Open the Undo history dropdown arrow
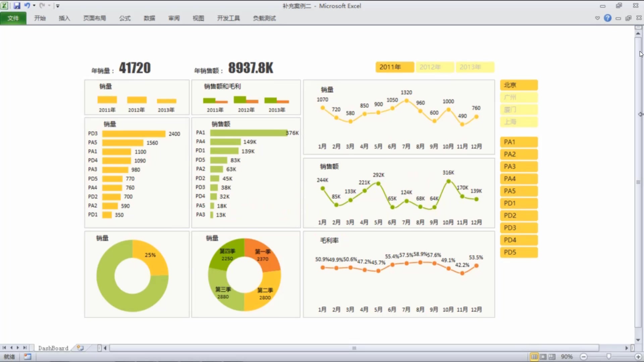 click(34, 6)
